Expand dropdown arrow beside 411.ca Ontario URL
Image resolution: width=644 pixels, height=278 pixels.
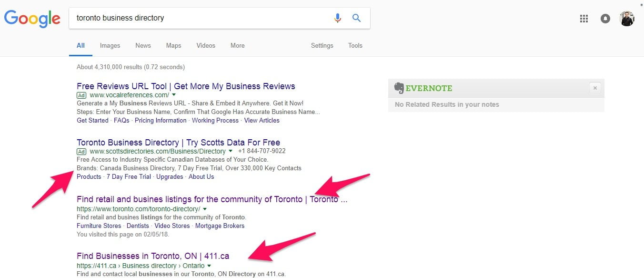coord(209,266)
